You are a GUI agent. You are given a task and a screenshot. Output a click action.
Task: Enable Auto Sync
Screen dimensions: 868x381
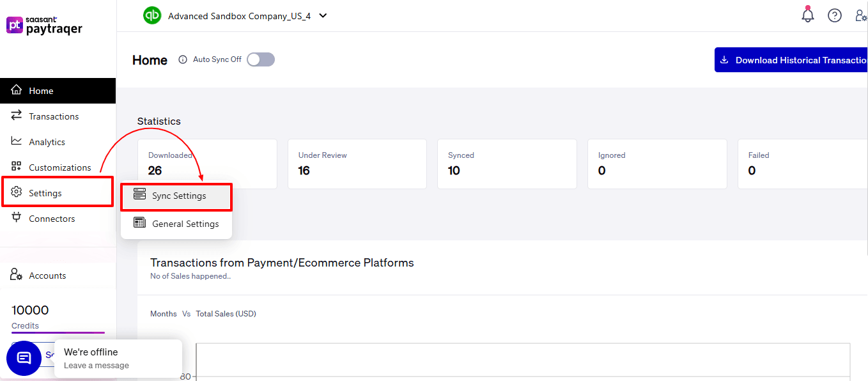pyautogui.click(x=260, y=59)
